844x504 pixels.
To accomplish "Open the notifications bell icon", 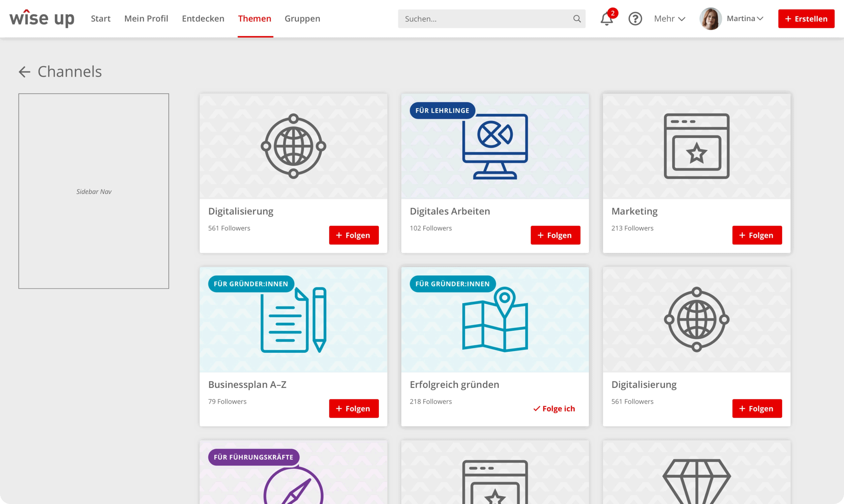I will pos(607,19).
